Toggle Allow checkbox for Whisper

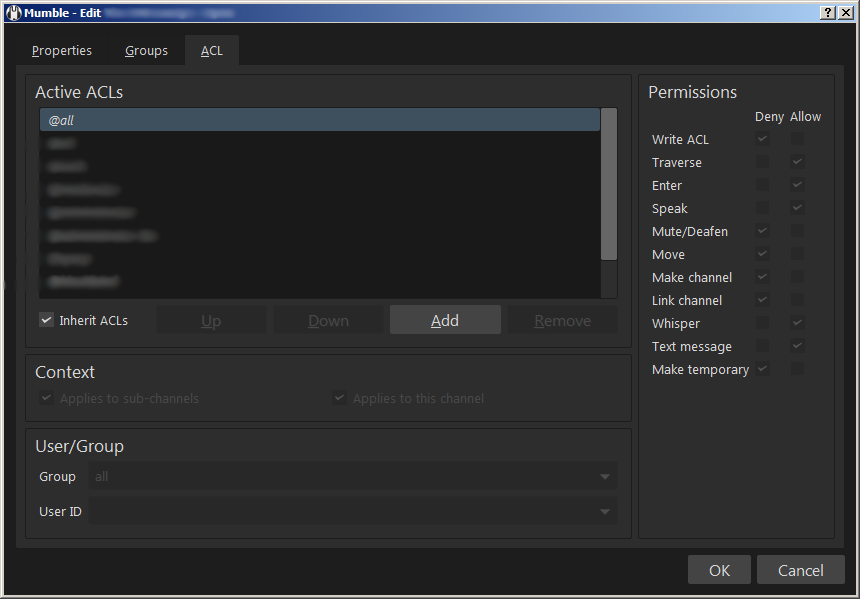[x=797, y=323]
